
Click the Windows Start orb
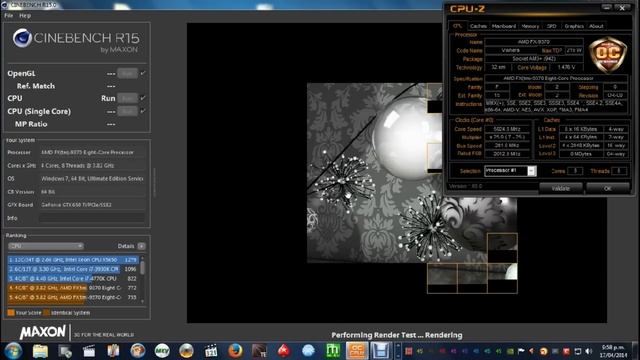(13, 351)
